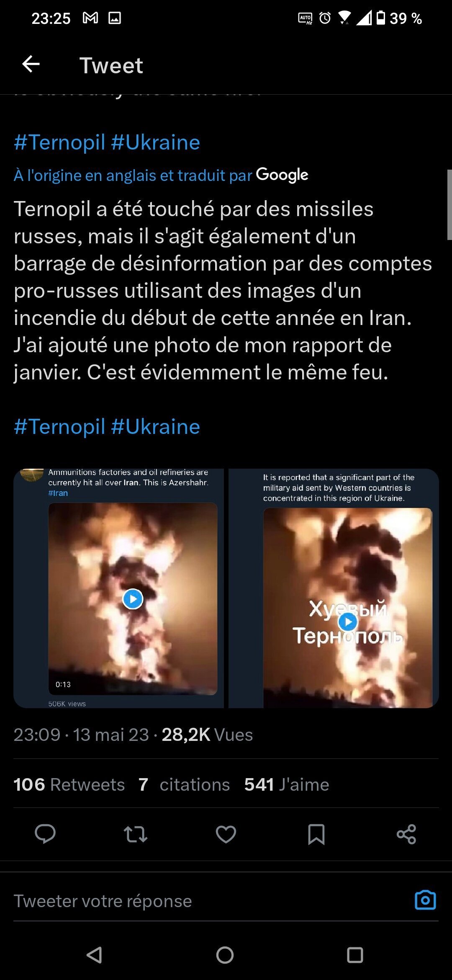Open the Ternopil fire image thumbnail
Image resolution: width=452 pixels, height=980 pixels.
tap(334, 588)
